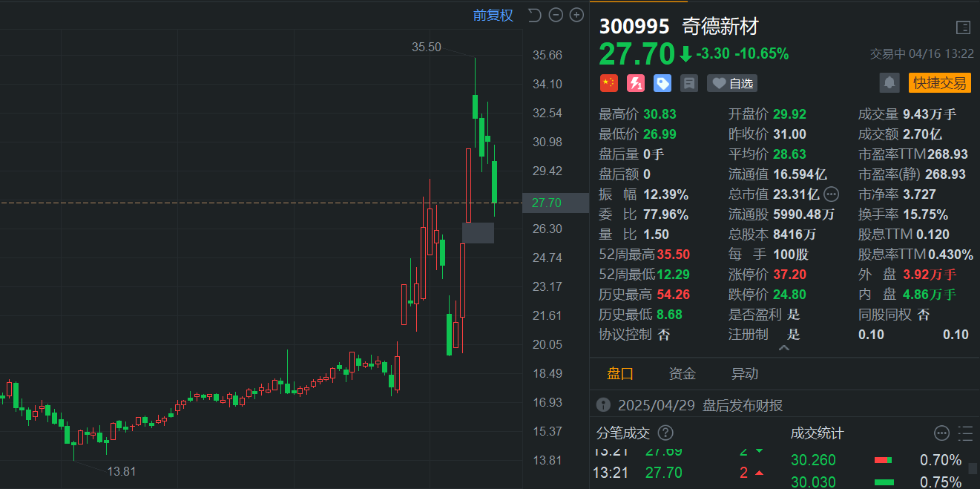Click the 快捷交易 quick trade button
This screenshot has height=489, width=980.
940,82
